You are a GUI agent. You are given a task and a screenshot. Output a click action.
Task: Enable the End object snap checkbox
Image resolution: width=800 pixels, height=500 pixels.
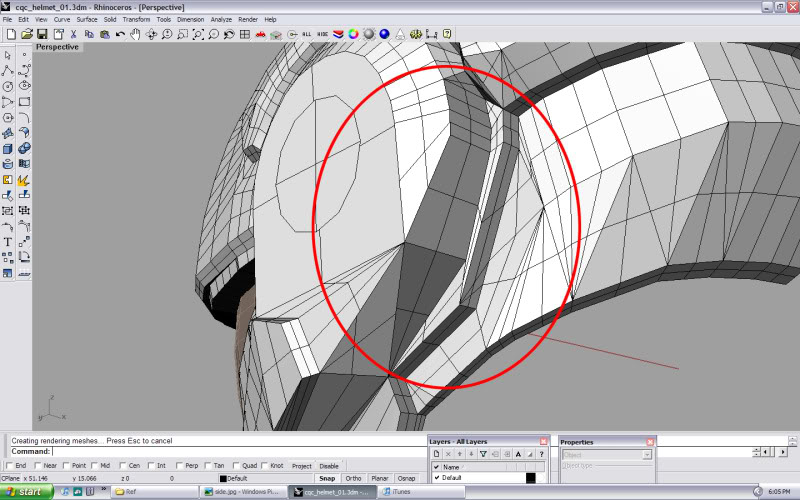[9, 466]
